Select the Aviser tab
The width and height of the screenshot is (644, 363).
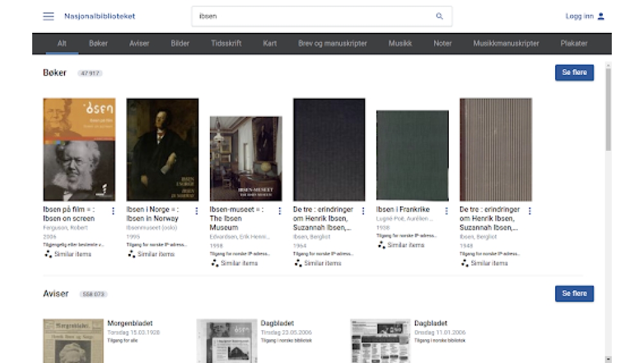click(139, 43)
